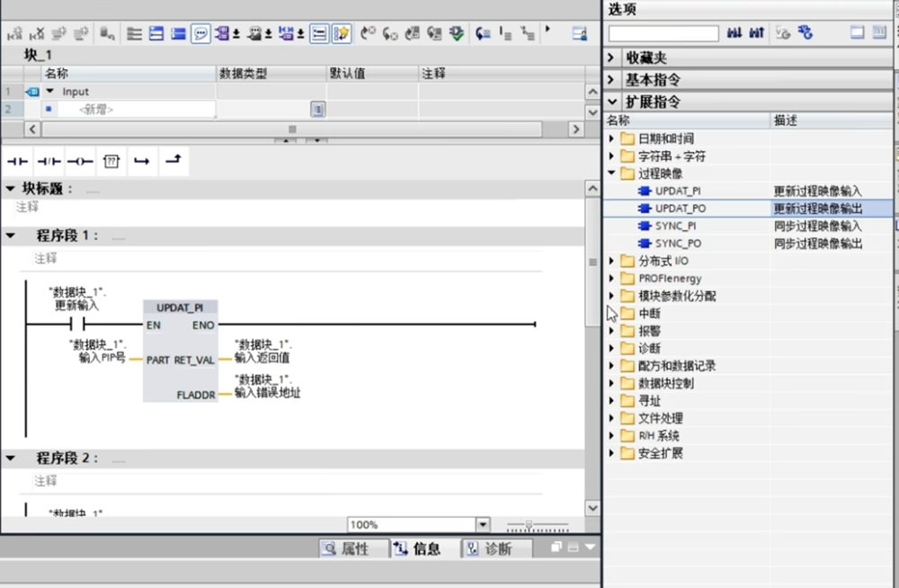Collapse 程序段 1 network

click(11, 236)
